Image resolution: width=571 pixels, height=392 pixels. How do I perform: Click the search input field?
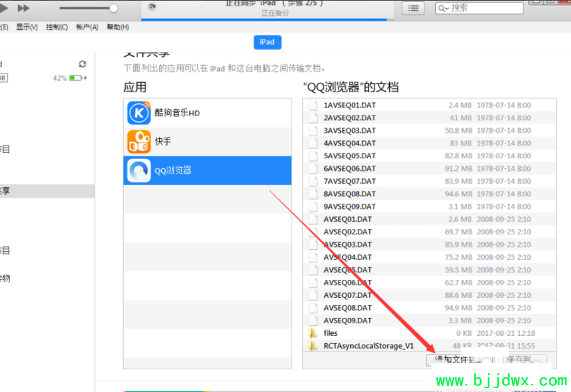(x=479, y=8)
